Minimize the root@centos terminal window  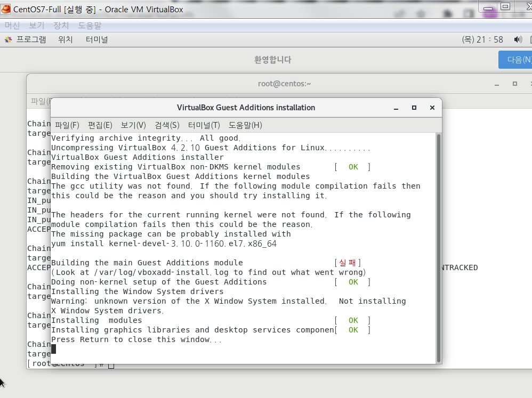point(497,84)
